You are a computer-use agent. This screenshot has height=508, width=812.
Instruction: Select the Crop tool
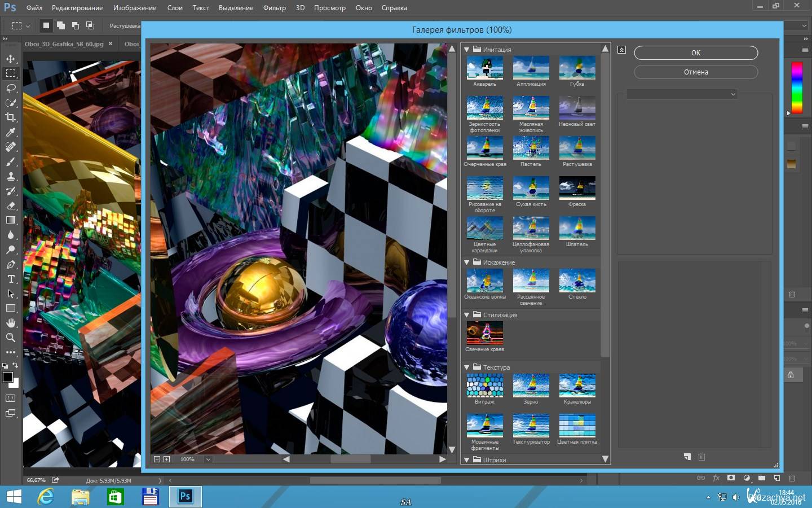point(11,117)
